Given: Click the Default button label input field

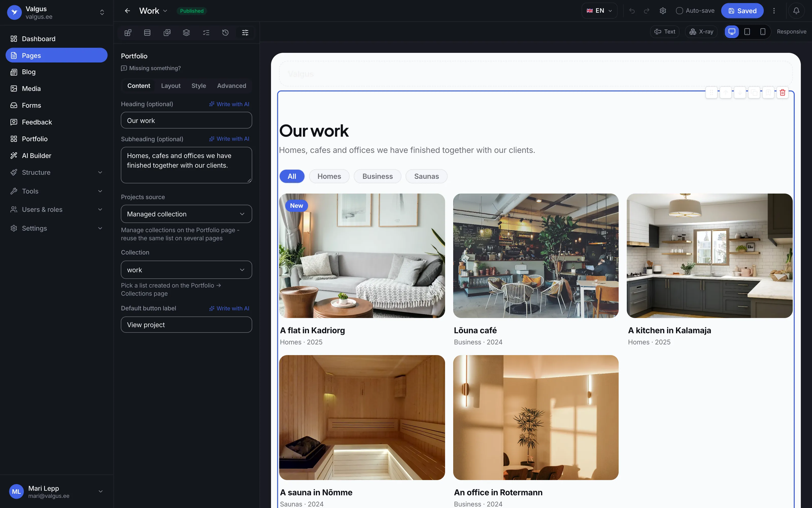Looking at the screenshot, I should [x=186, y=325].
